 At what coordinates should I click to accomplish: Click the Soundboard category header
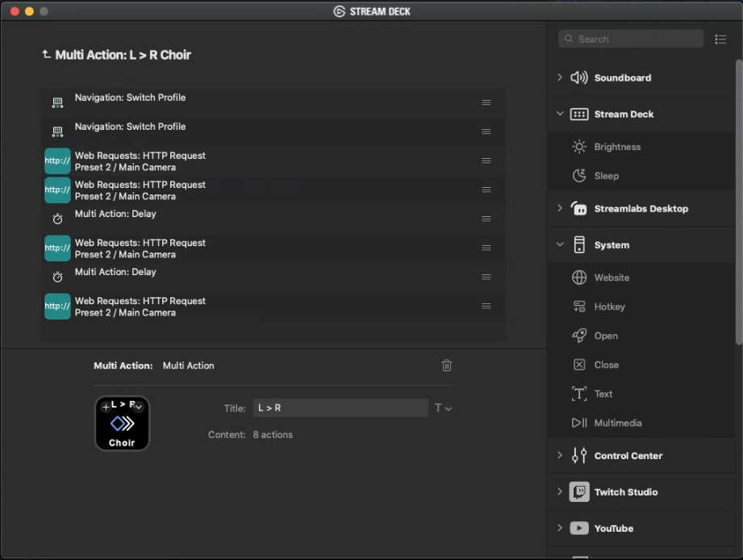coord(641,77)
